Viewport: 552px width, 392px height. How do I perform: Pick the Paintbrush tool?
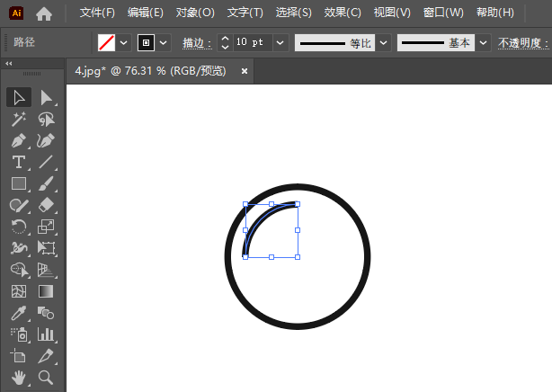pos(46,183)
